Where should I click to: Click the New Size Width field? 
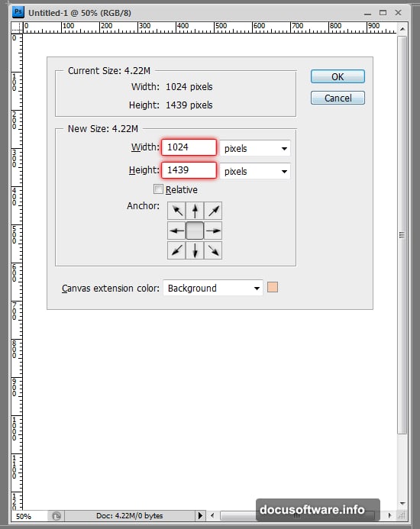(189, 147)
